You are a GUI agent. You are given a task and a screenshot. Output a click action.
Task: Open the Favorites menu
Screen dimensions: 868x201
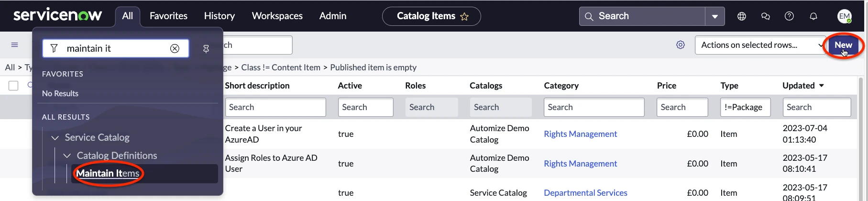click(x=168, y=16)
